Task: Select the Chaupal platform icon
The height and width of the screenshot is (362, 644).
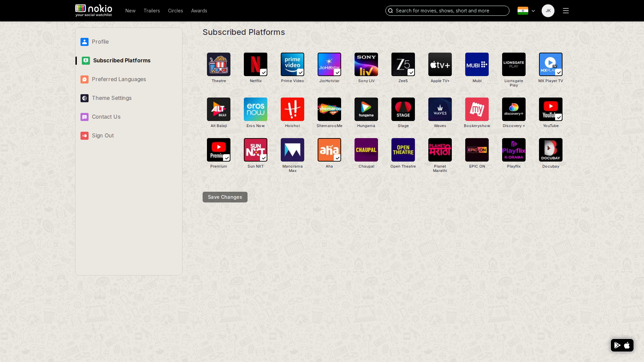Action: tap(366, 150)
